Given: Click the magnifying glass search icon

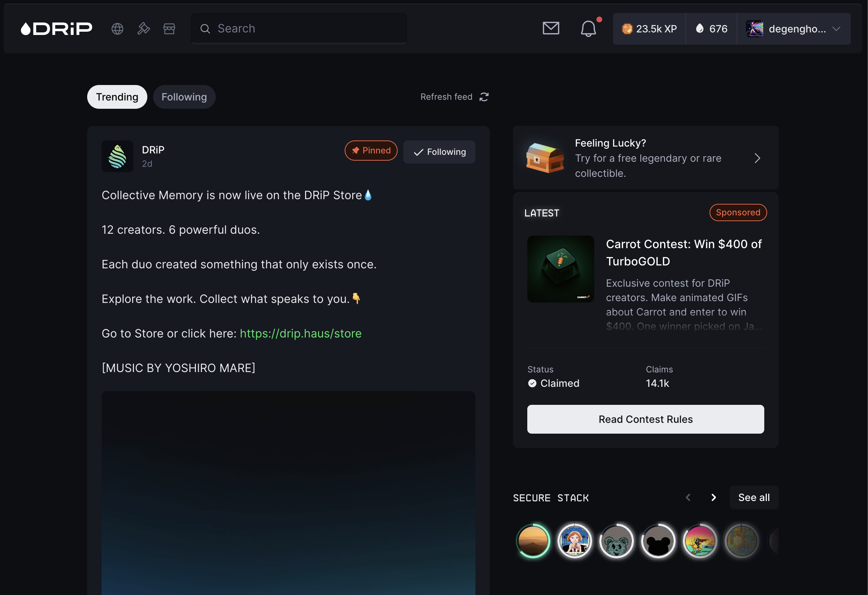Looking at the screenshot, I should tap(205, 29).
